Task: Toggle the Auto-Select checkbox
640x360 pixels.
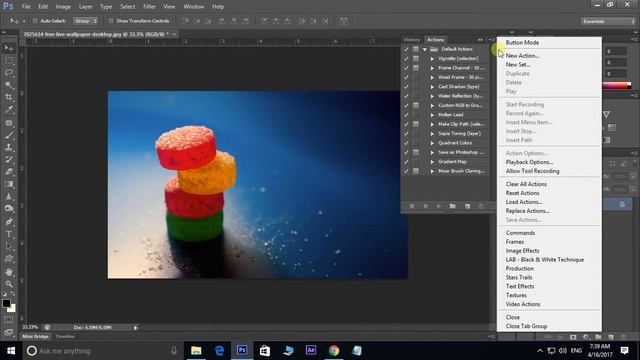Action: [x=35, y=21]
